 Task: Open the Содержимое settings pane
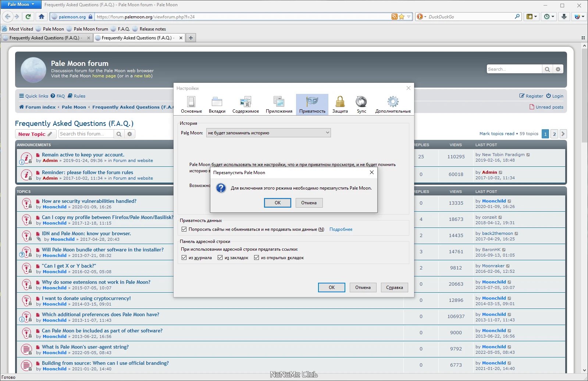246,105
